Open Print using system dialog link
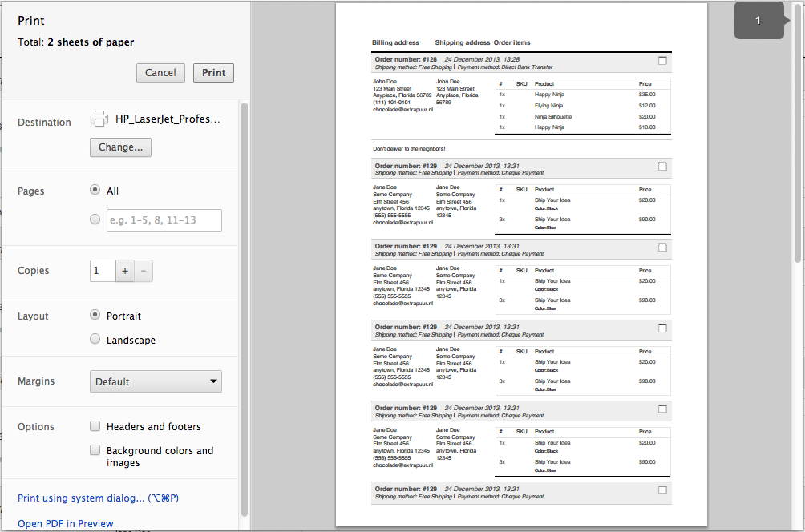This screenshot has width=805, height=532. pos(98,498)
